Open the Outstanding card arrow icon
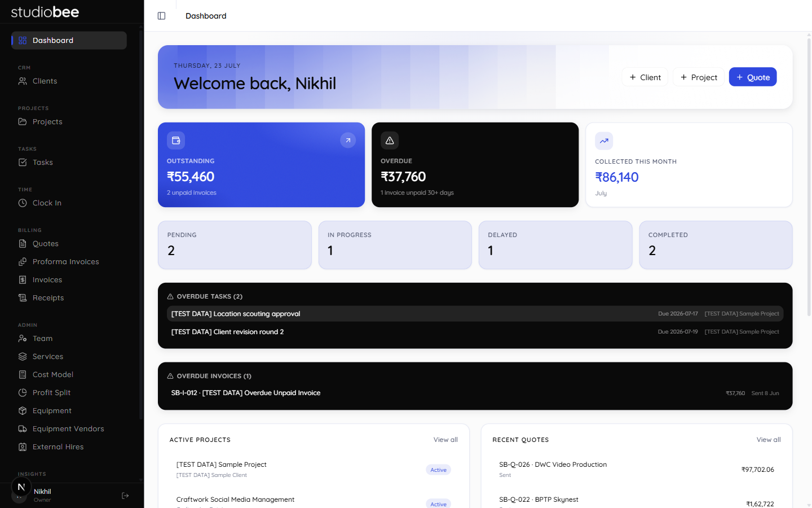812x508 pixels. coord(348,141)
